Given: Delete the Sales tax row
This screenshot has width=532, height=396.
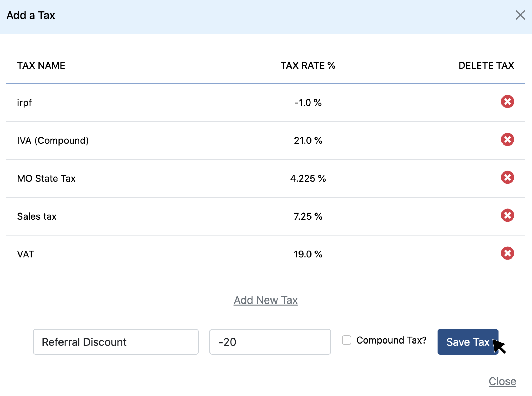Looking at the screenshot, I should 507,215.
